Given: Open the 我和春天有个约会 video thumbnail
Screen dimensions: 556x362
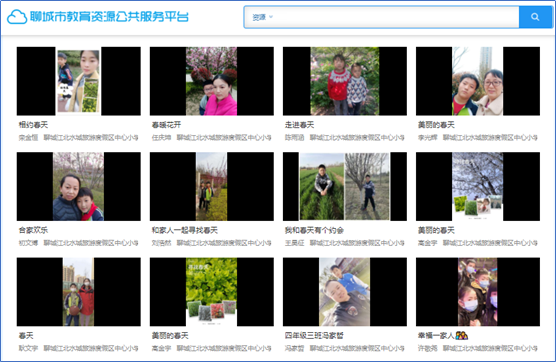Looking at the screenshot, I should (345, 186).
